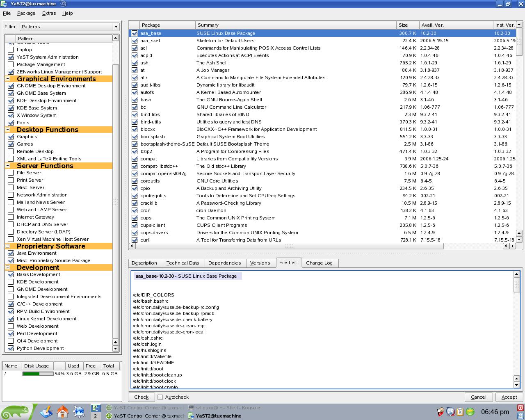Toggle cups package status icon
This screenshot has height=420, width=525.
tap(135, 218)
